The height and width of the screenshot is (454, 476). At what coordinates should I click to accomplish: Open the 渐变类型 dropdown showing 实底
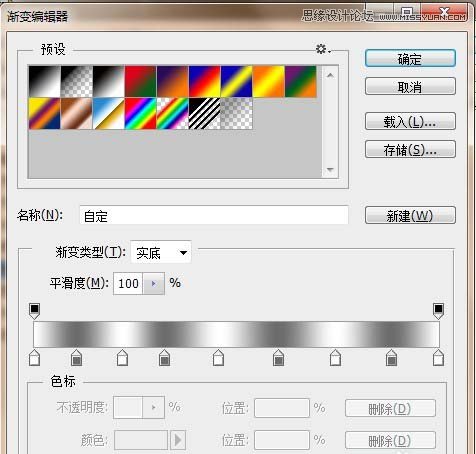point(161,253)
